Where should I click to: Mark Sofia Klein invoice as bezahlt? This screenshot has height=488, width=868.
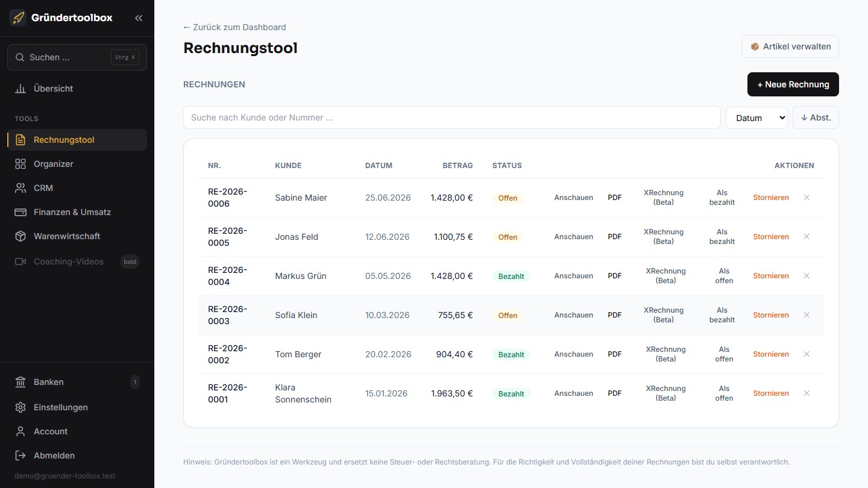(x=722, y=315)
